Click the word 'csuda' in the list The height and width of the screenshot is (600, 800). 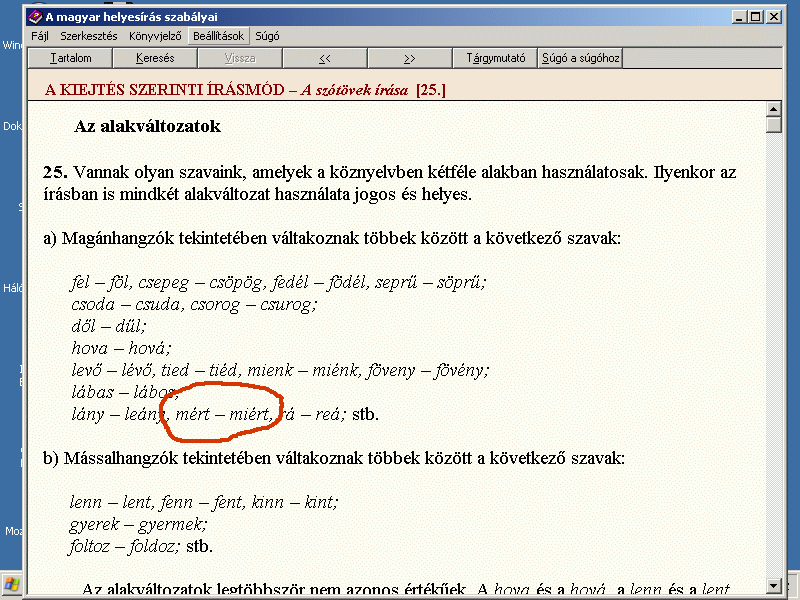[x=158, y=305]
